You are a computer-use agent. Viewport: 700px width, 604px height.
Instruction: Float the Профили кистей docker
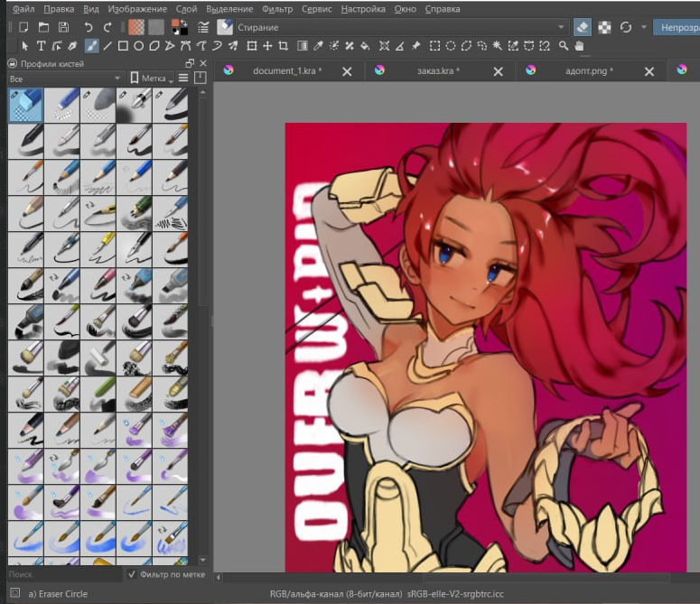(190, 63)
